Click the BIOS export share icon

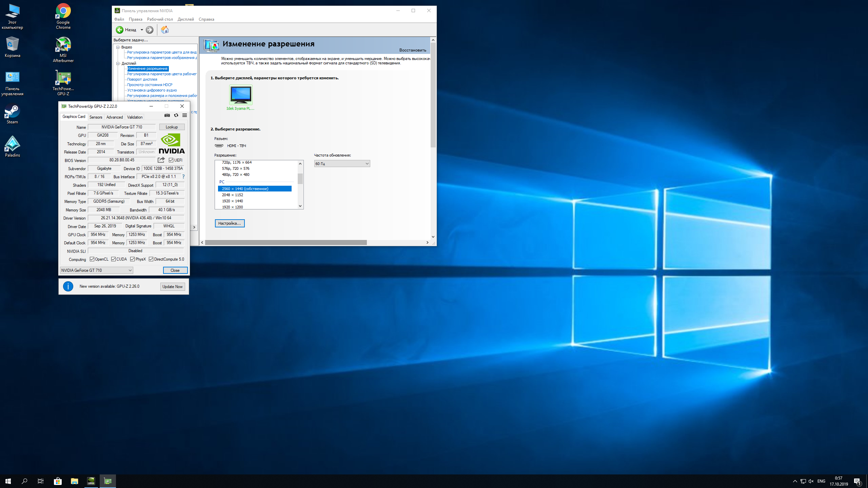(161, 160)
